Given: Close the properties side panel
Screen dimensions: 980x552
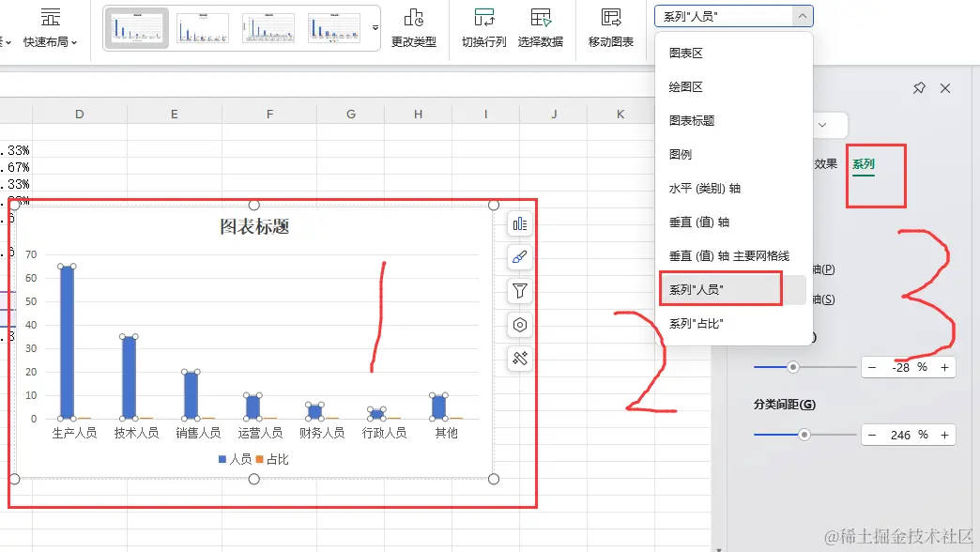Looking at the screenshot, I should 945,88.
